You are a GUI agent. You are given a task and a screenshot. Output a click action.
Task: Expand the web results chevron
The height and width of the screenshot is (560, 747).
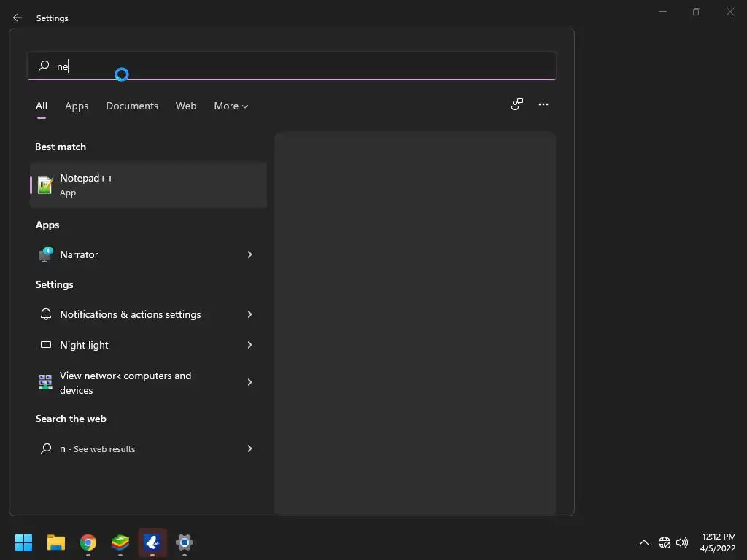tap(249, 448)
